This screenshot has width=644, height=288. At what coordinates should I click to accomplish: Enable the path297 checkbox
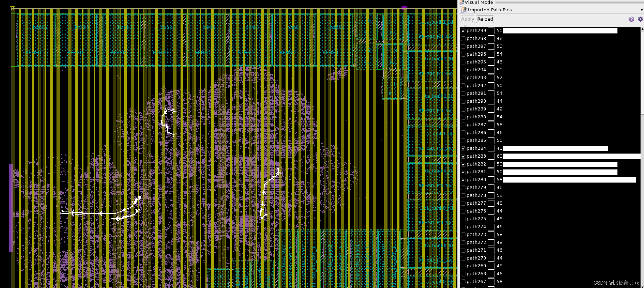coord(463,47)
